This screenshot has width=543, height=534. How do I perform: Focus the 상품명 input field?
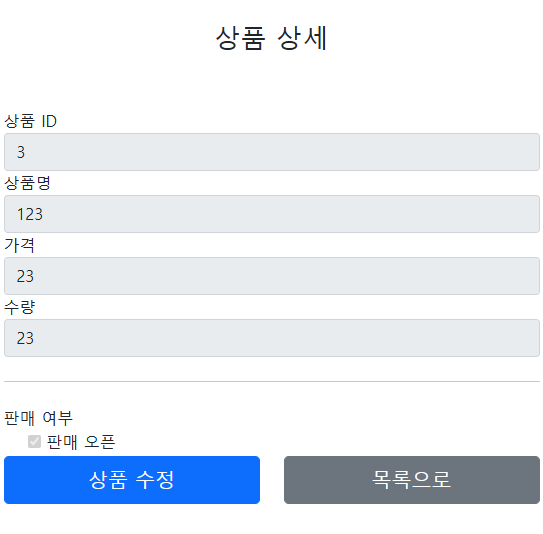pyautogui.click(x=272, y=214)
